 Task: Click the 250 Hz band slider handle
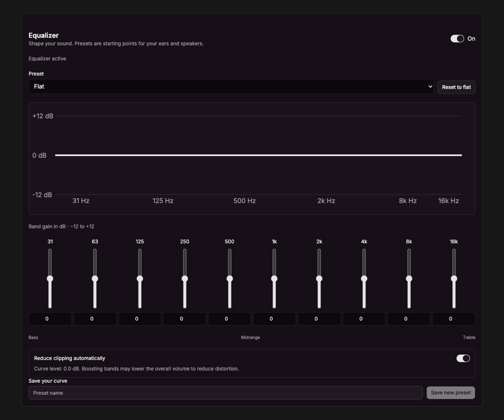(185, 279)
